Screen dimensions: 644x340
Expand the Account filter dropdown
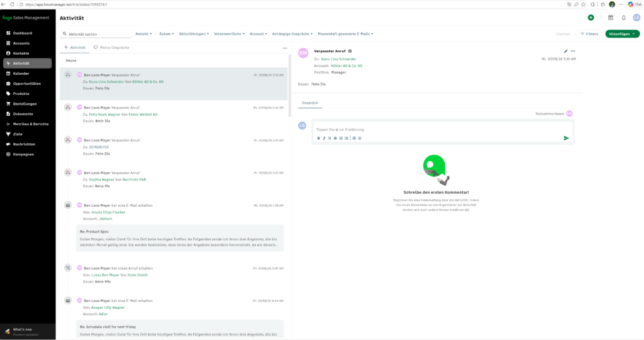coord(258,34)
